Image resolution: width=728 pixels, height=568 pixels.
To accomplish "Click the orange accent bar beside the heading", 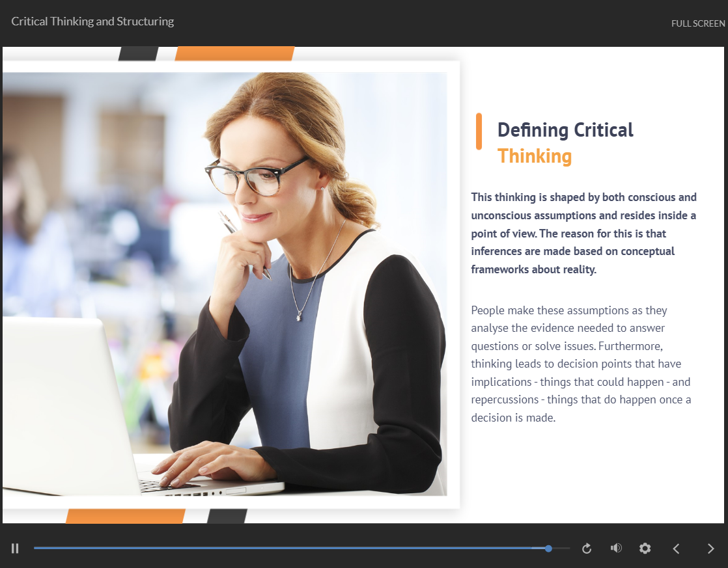I will pyautogui.click(x=479, y=131).
